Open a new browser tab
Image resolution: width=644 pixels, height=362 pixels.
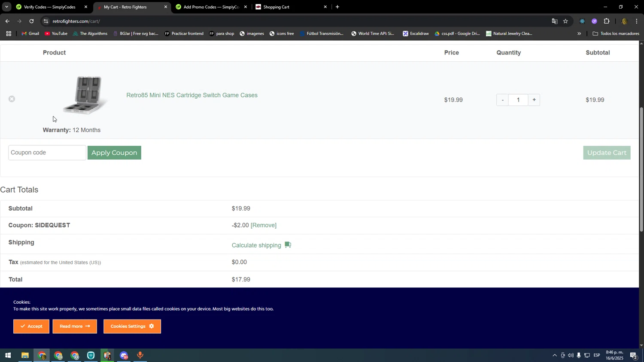[337, 7]
